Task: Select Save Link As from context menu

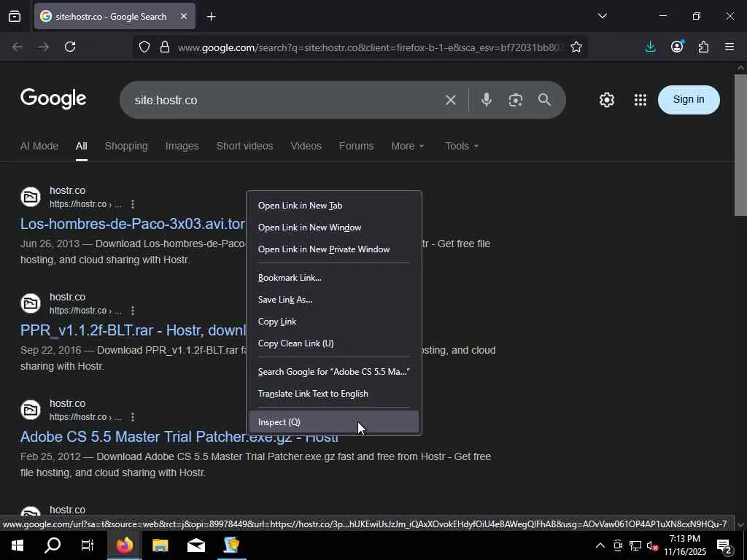Action: (x=334, y=300)
